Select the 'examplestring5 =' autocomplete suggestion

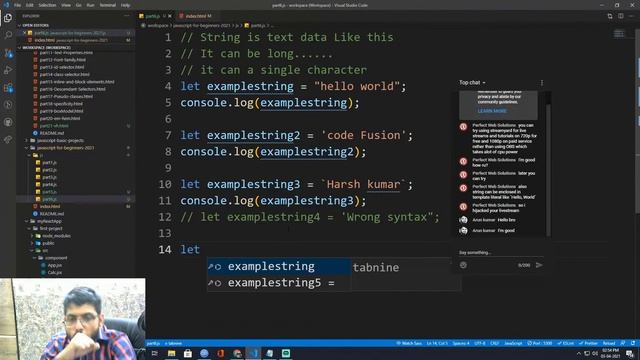279,283
